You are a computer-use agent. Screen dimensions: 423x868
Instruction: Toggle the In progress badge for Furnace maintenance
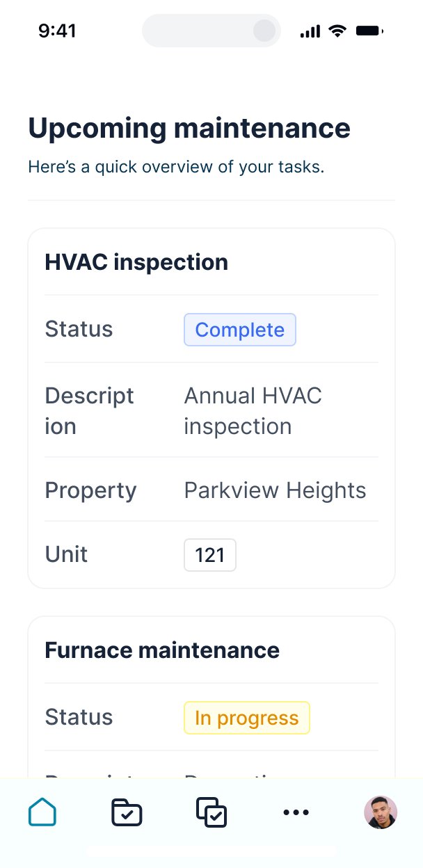[x=246, y=717]
